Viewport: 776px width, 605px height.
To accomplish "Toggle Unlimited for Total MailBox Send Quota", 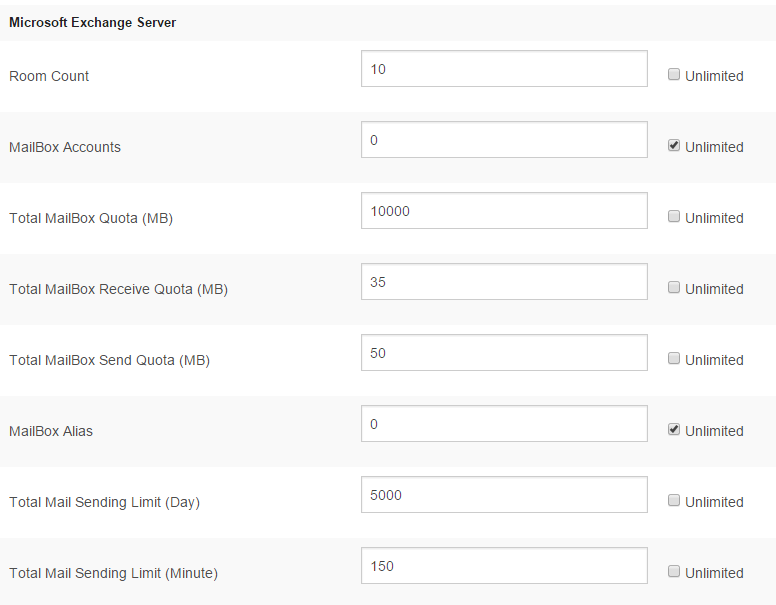I will (x=674, y=358).
